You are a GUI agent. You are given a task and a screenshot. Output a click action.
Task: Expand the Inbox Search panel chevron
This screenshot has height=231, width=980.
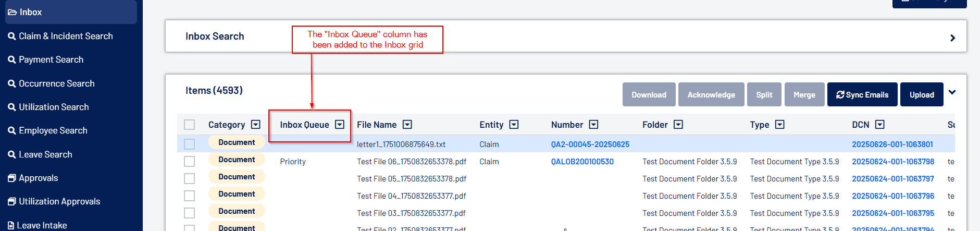coord(952,38)
